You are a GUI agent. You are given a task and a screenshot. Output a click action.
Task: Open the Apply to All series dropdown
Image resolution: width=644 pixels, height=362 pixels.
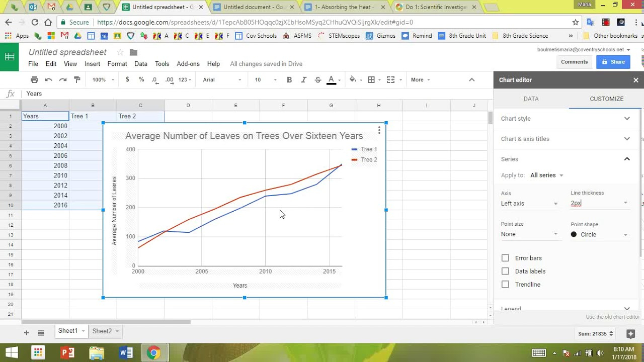click(x=546, y=175)
